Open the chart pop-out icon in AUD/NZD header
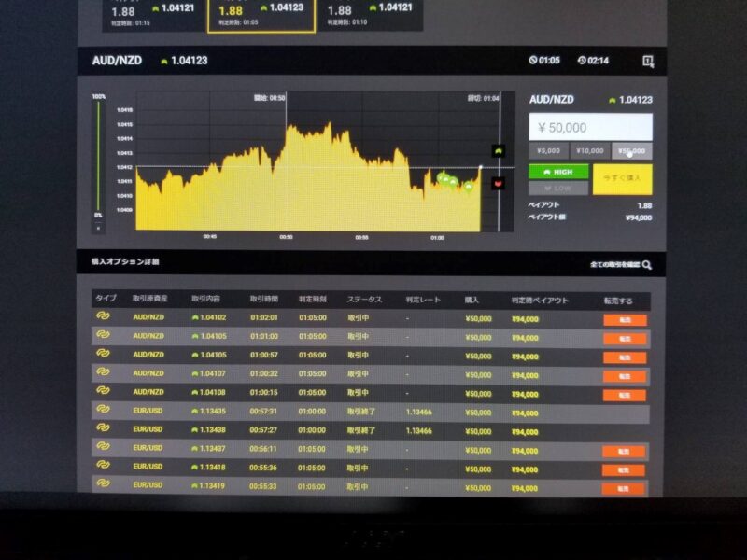 click(648, 61)
